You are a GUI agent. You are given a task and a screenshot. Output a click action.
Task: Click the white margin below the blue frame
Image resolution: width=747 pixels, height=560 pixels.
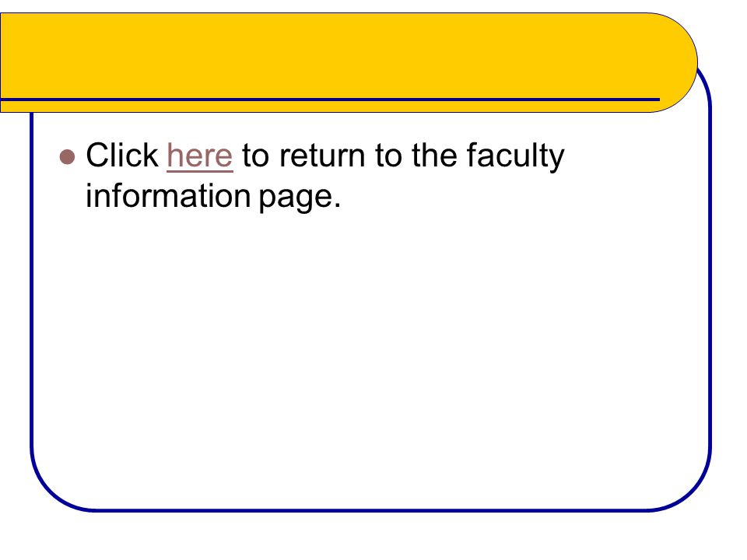coord(373,537)
